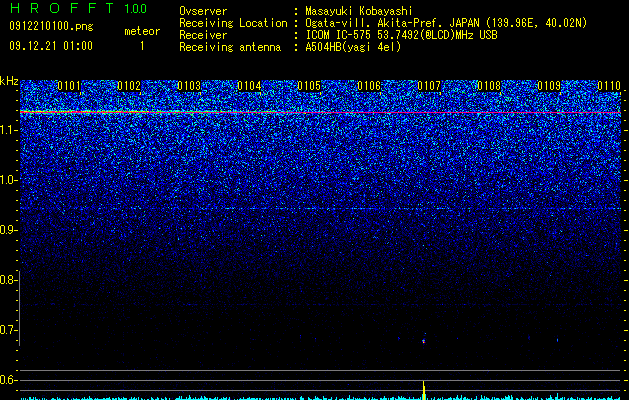629x400 pixels.
Task: Click the 0105 time marker
Action: 309,86
